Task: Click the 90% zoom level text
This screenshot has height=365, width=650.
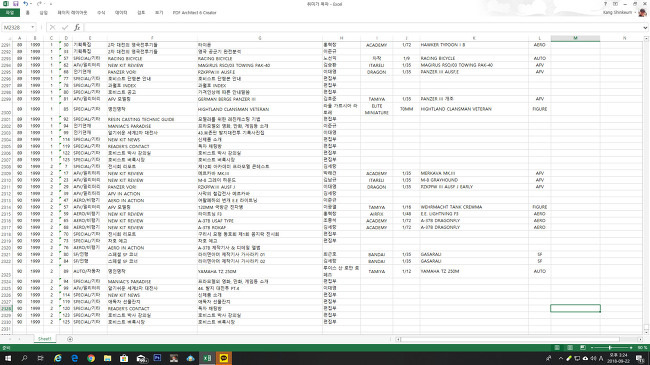Action: click(x=642, y=348)
